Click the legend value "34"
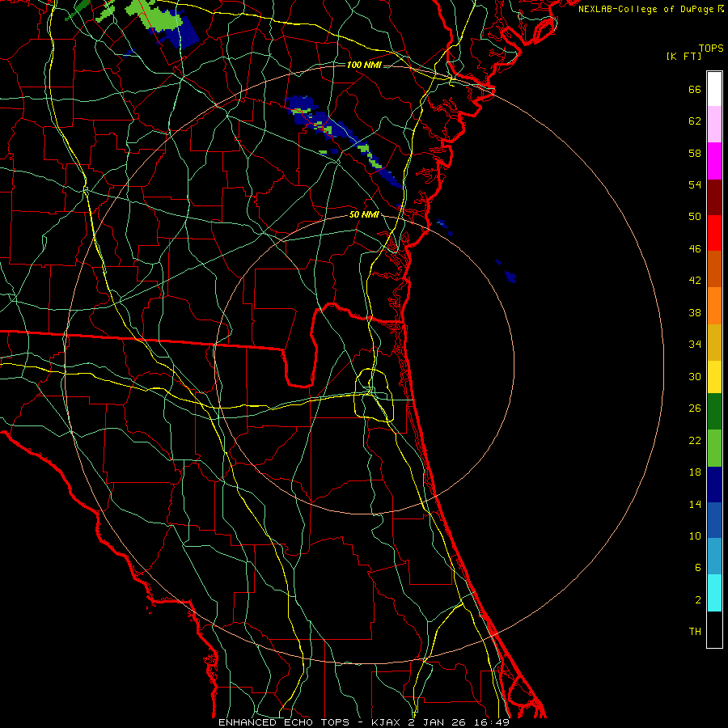The image size is (728, 728). pos(695,345)
